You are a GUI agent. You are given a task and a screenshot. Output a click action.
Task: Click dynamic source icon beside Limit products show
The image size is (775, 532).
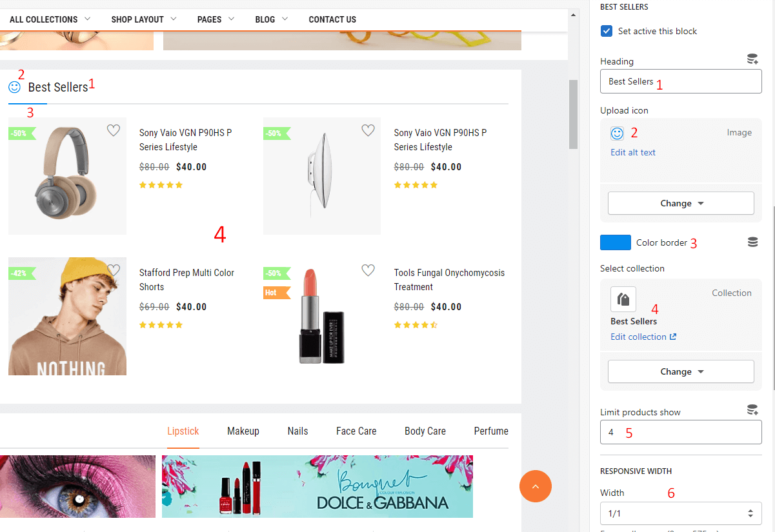pos(752,410)
